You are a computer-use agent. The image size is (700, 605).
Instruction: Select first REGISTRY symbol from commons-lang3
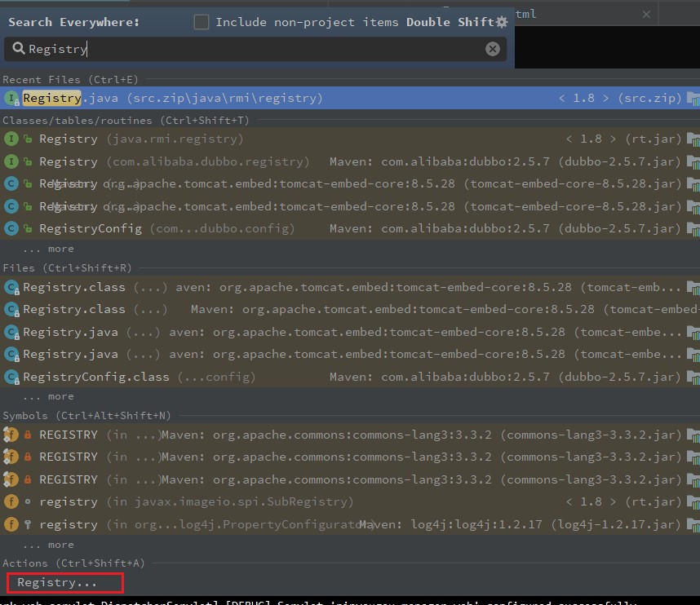(x=350, y=435)
